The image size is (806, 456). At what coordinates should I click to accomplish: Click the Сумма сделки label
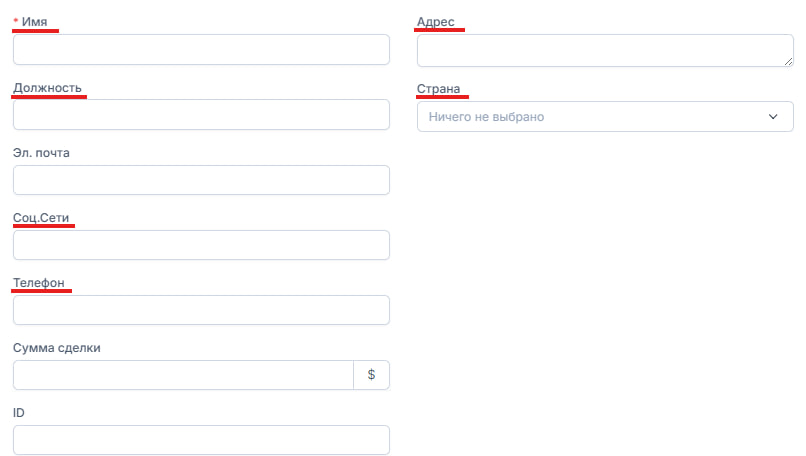click(x=57, y=348)
